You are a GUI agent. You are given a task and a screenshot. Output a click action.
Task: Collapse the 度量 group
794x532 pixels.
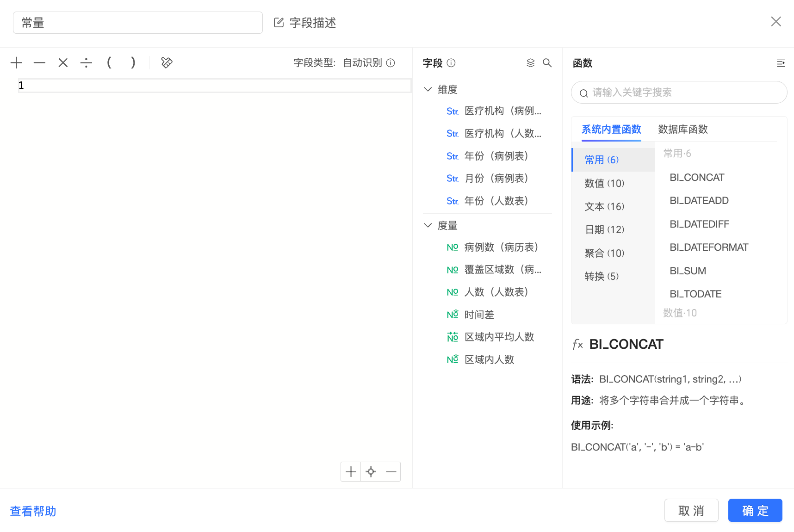click(428, 225)
